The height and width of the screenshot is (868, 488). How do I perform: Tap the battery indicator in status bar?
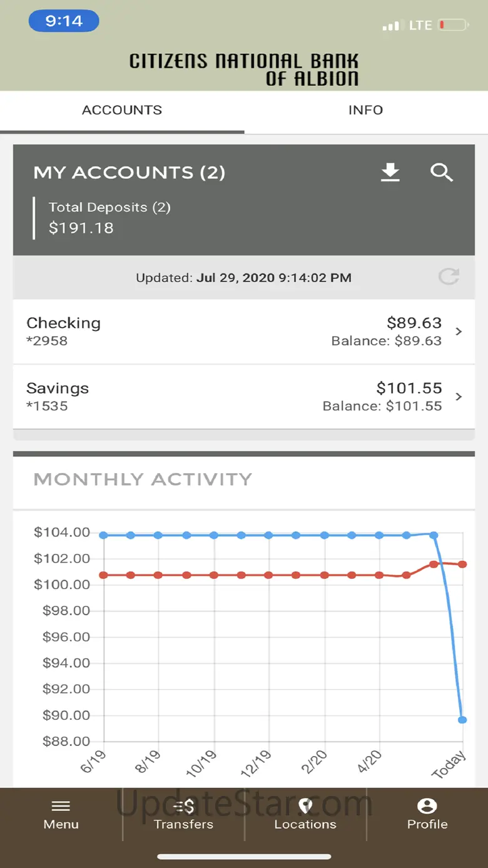coord(453,26)
